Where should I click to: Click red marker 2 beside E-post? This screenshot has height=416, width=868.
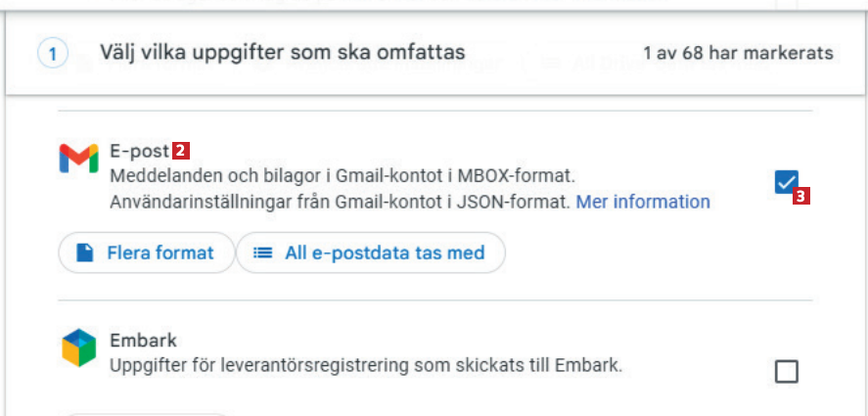click(x=180, y=151)
